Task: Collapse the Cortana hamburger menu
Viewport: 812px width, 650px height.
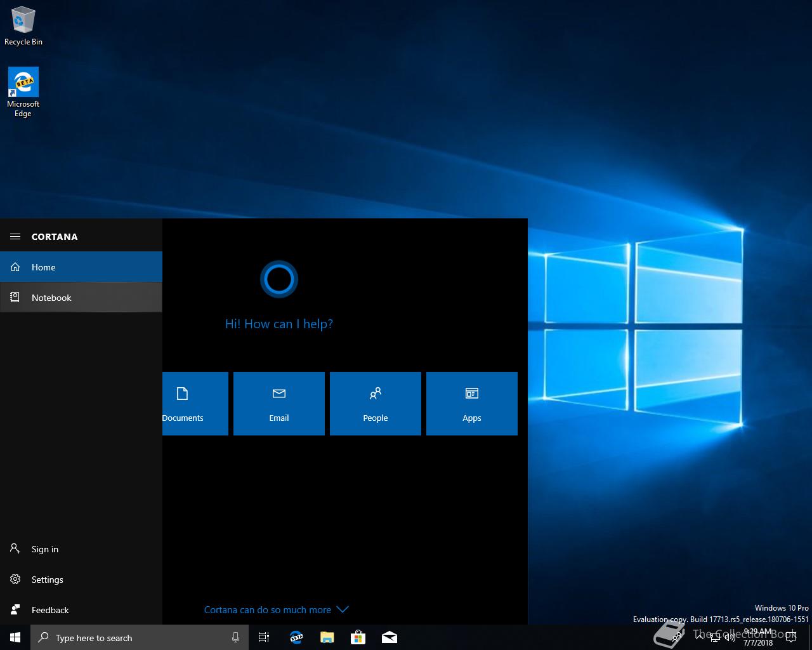Action: (x=15, y=237)
